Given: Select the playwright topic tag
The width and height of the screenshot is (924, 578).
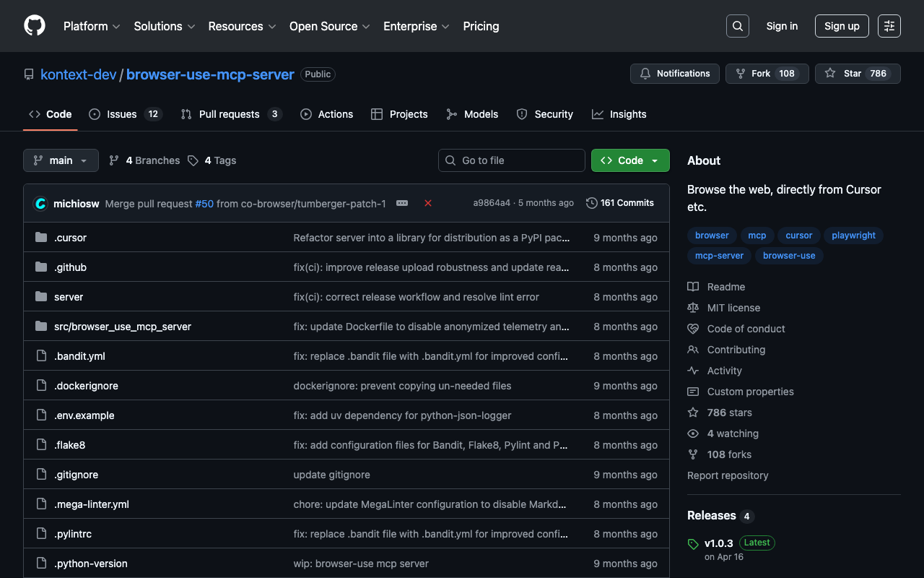Looking at the screenshot, I should point(853,236).
